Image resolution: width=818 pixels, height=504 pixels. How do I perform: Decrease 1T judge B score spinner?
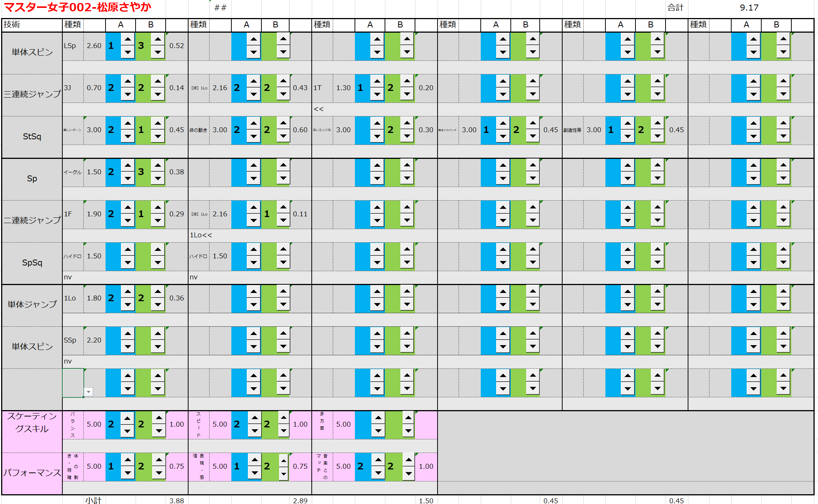[407, 94]
